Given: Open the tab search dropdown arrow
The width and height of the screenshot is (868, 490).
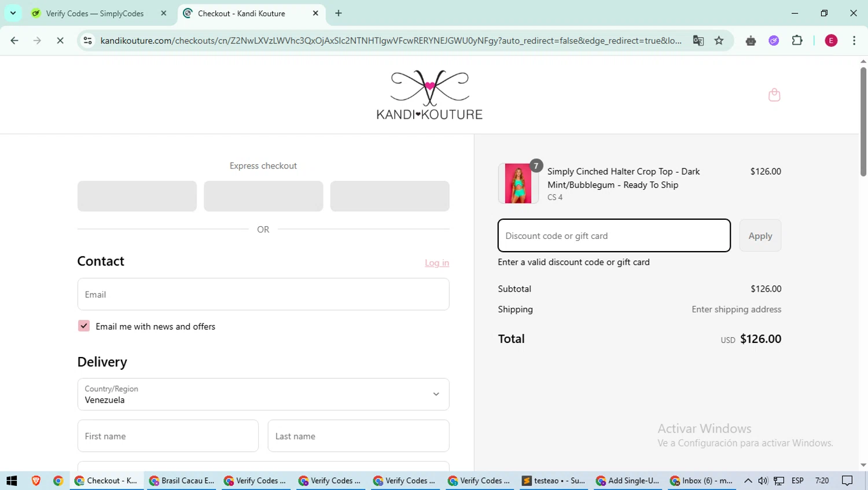Looking at the screenshot, I should pyautogui.click(x=13, y=13).
